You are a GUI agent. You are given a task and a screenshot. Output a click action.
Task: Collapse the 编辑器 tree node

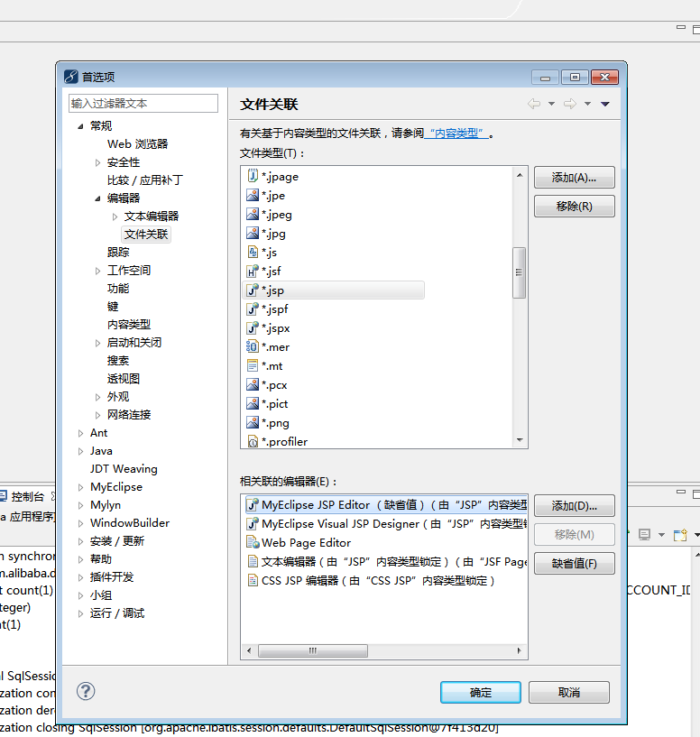point(97,198)
